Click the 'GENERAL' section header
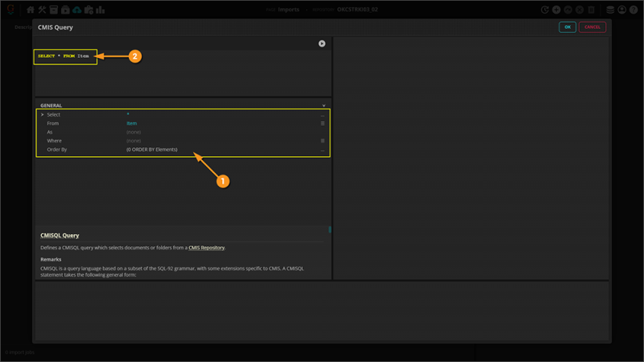 point(51,105)
